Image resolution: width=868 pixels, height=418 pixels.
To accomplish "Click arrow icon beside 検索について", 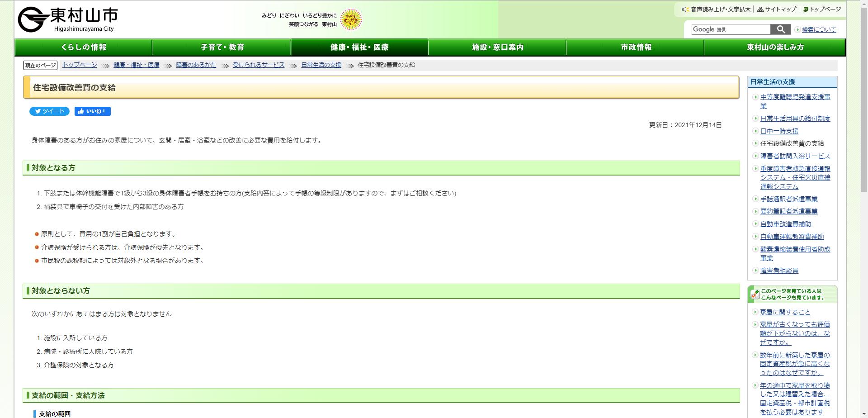I will click(x=797, y=29).
